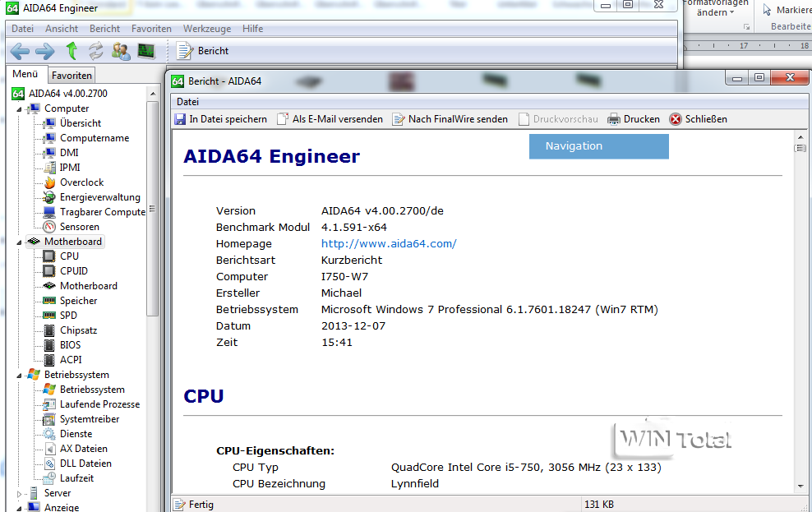This screenshot has height=512, width=812.
Task: Click Markieren in background Word ribbon
Action: point(787,10)
